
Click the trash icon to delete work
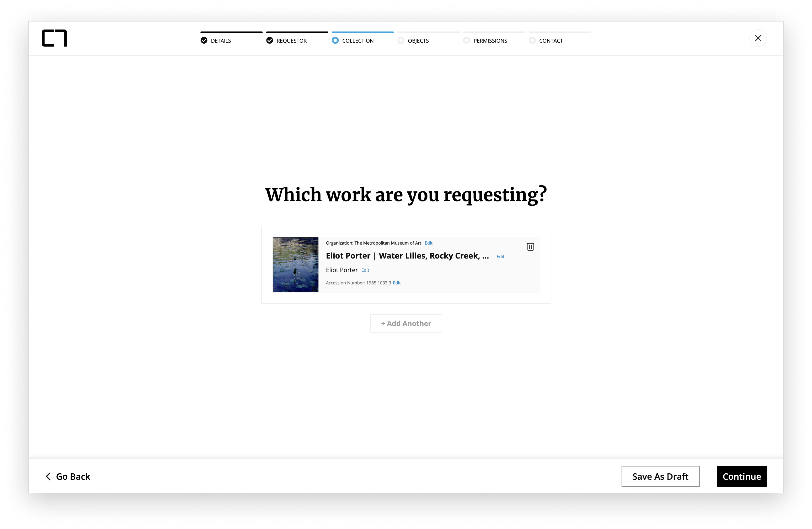tap(530, 247)
